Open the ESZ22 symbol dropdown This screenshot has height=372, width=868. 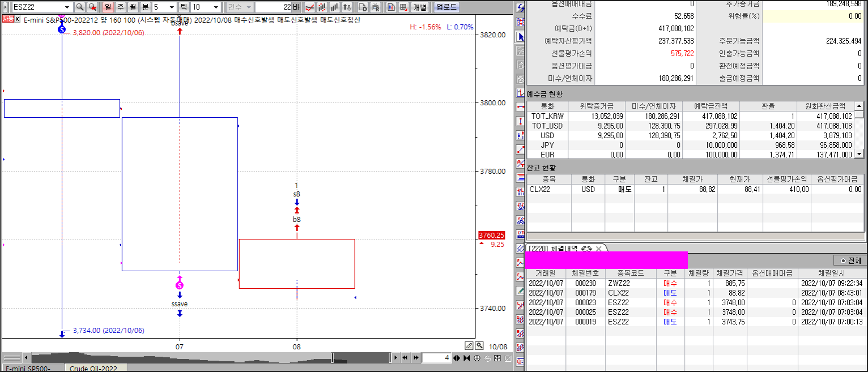(67, 7)
